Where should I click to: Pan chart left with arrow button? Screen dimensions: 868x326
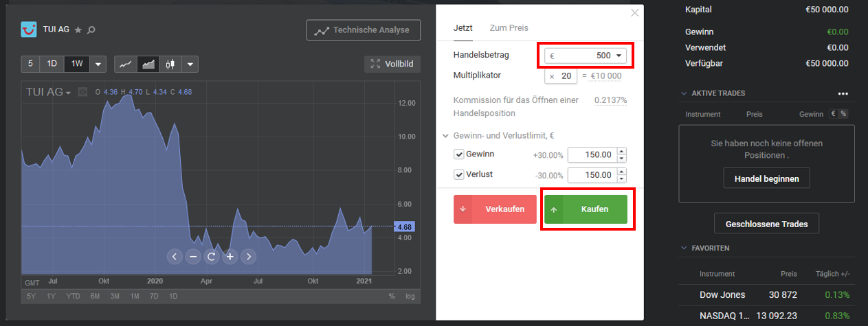pos(175,257)
